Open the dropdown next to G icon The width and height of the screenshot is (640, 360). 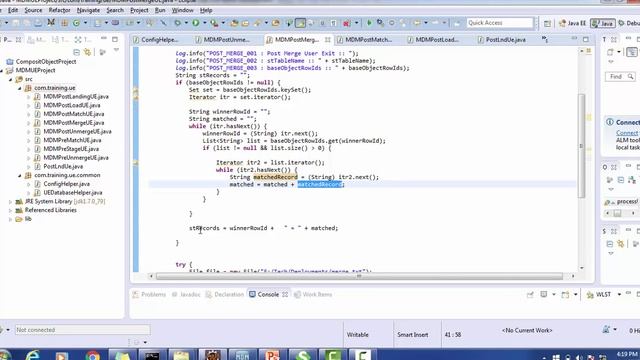[x=85, y=23]
